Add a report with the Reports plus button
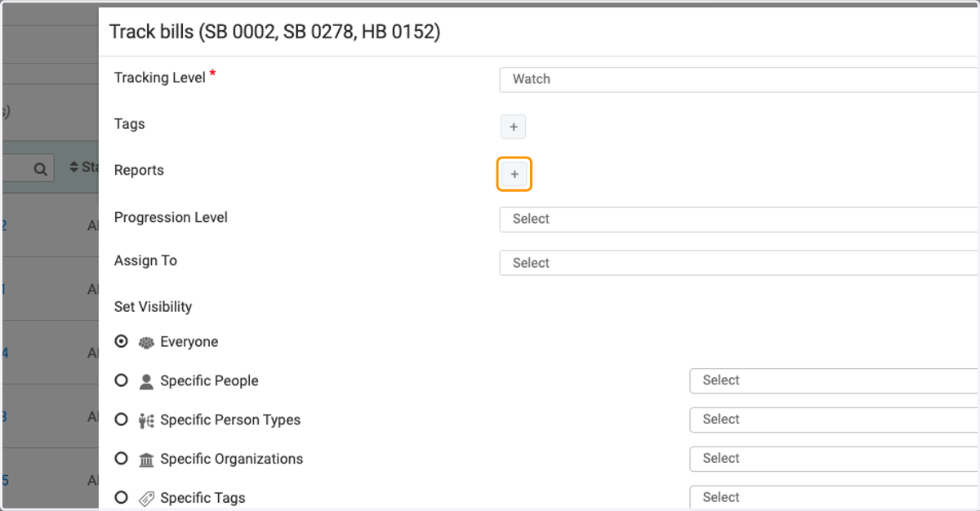980x511 pixels. pyautogui.click(x=514, y=174)
